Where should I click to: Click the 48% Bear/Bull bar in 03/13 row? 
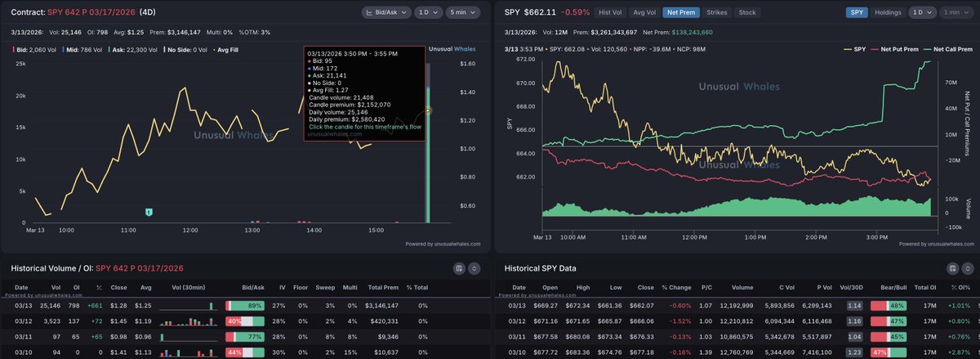[x=888, y=304]
